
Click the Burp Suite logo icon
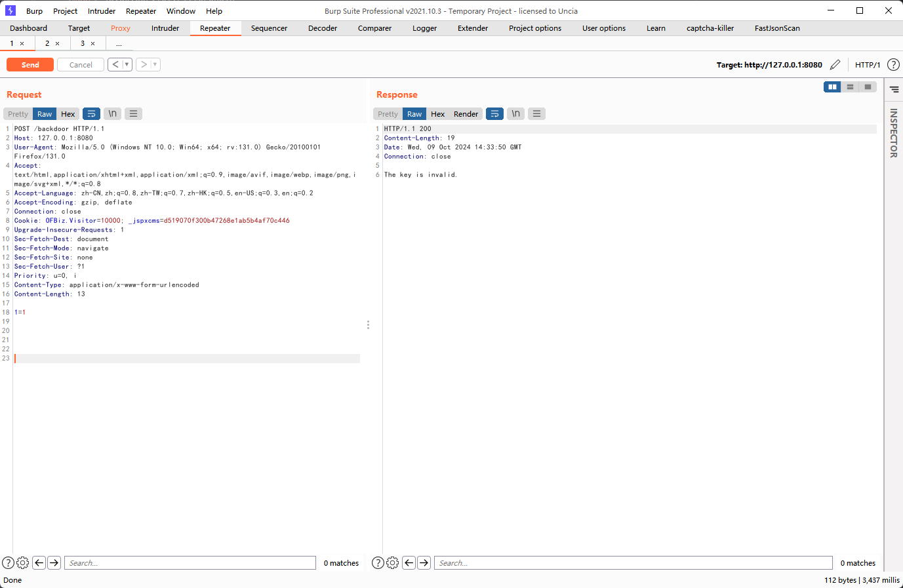pyautogui.click(x=10, y=10)
